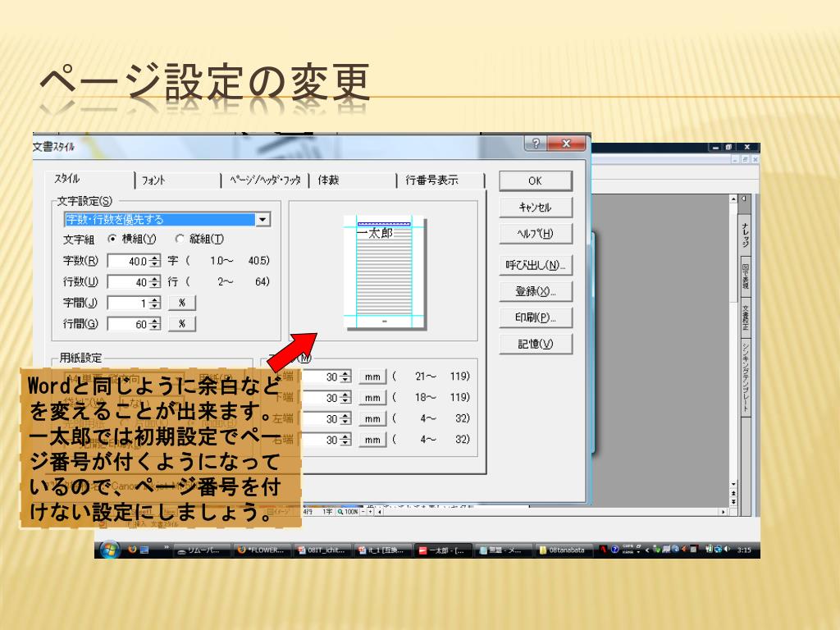Click the top margin 21~119 spinner
Image resolution: width=840 pixels, height=630 pixels.
[x=345, y=377]
